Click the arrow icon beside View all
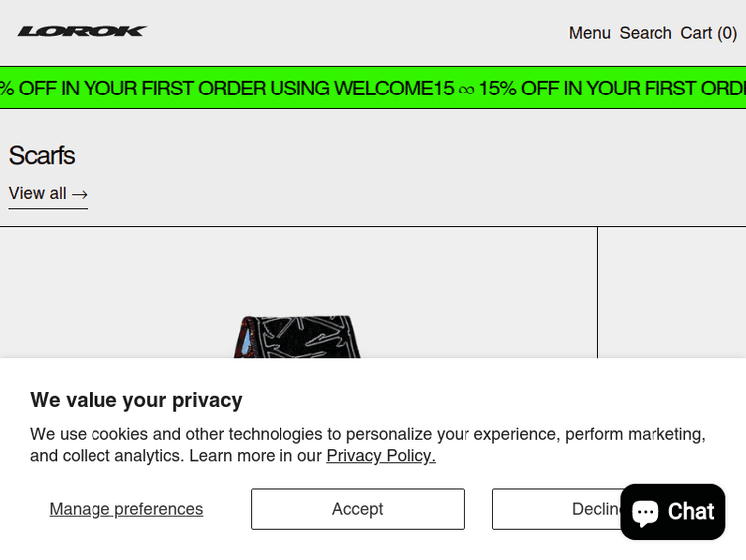Image resolution: width=746 pixels, height=560 pixels. tap(80, 194)
